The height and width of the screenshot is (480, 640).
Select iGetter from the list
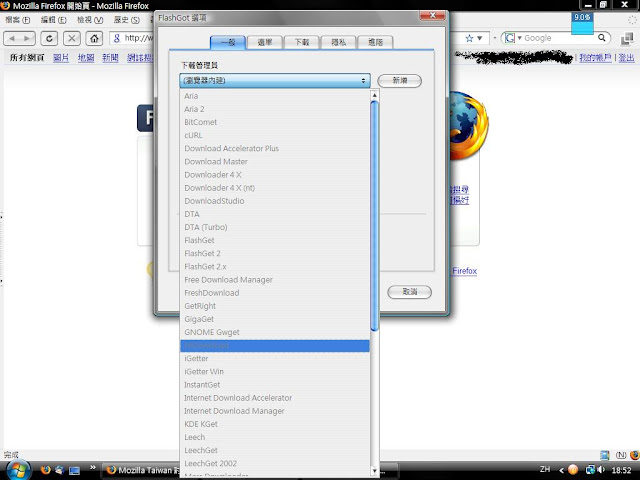click(275, 358)
